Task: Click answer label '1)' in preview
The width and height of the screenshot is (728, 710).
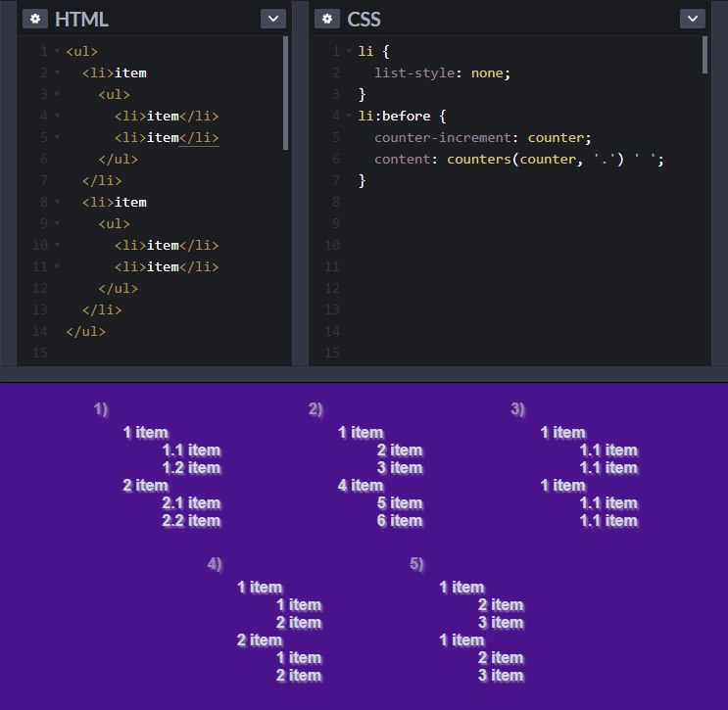Action: [x=101, y=409]
